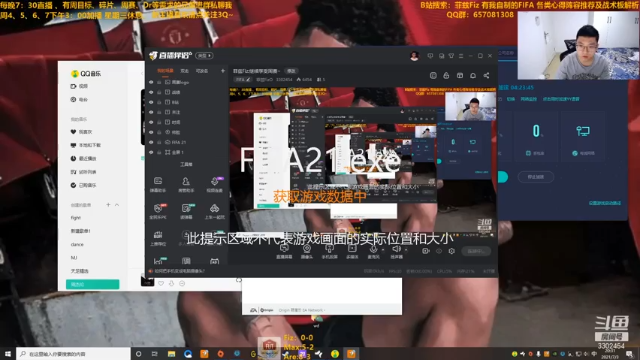
Task: Toggle the lock on FIFA 21 source
Action: [x=159, y=142]
